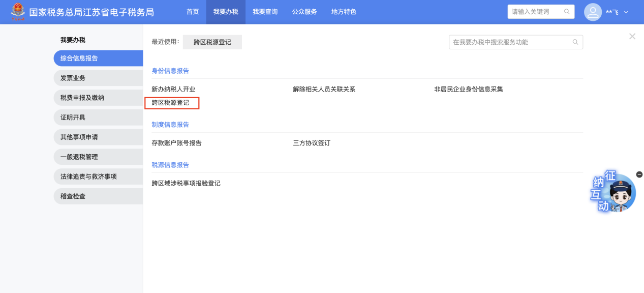Viewport: 644px width, 293px height.
Task: Expand the user account dropdown arrow
Action: tap(626, 12)
